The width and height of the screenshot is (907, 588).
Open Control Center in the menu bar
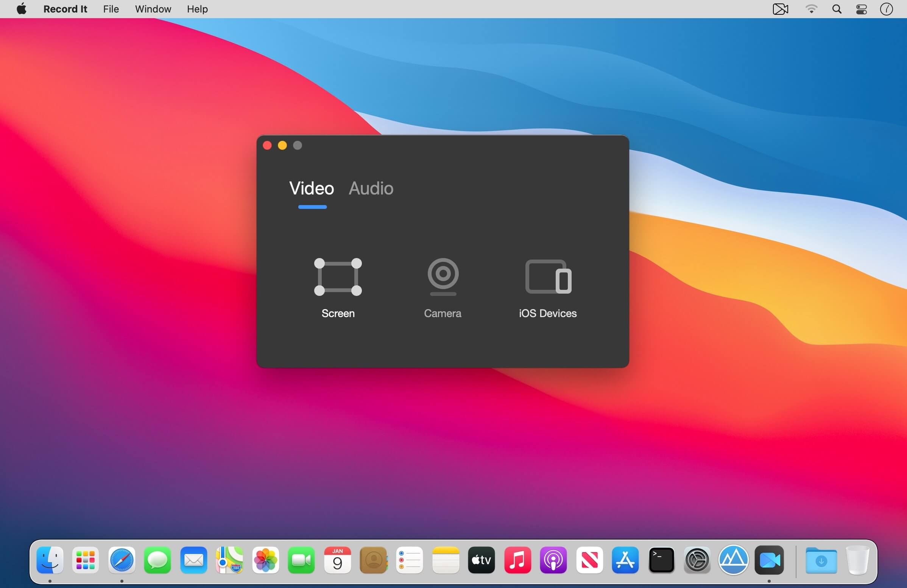pos(861,9)
